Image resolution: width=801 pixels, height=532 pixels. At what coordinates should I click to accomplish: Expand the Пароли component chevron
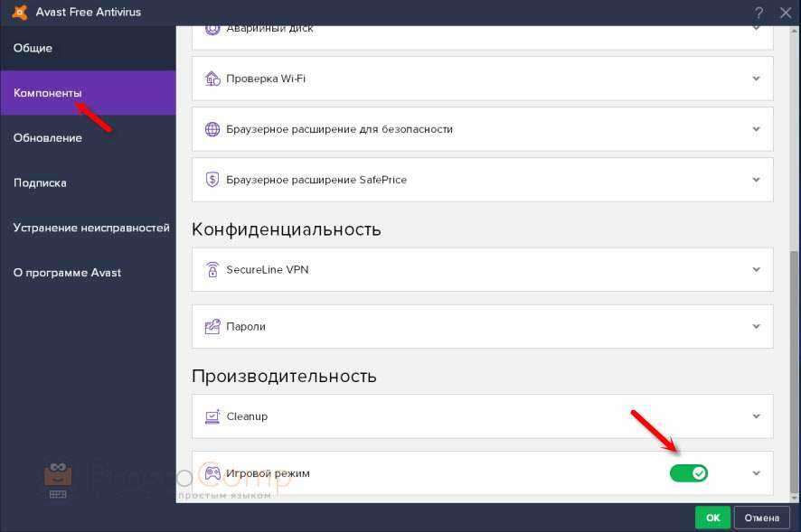756,326
